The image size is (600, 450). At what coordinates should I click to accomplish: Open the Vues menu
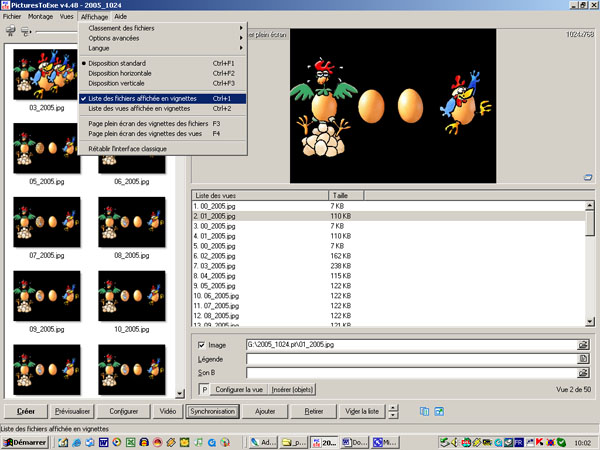[67, 16]
